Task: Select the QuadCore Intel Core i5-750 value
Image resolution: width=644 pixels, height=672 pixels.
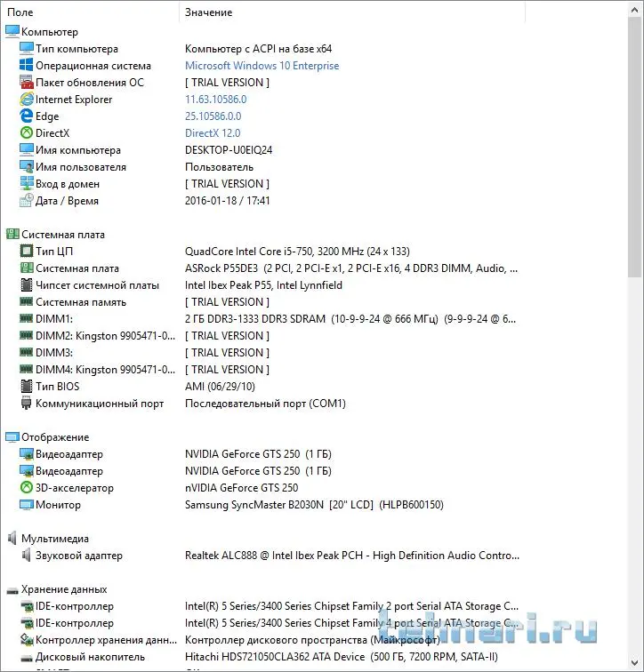Action: (297, 252)
